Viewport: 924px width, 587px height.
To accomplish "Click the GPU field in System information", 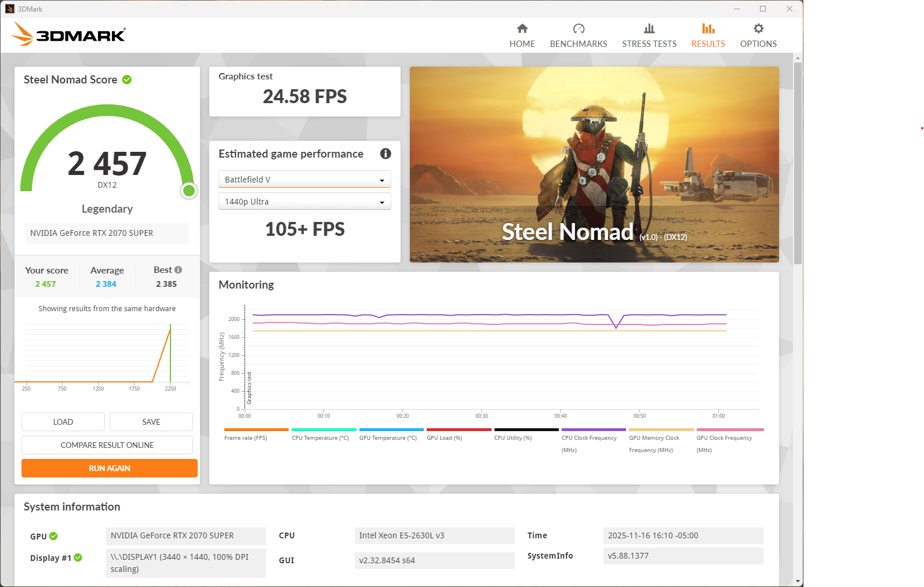I will (186, 535).
